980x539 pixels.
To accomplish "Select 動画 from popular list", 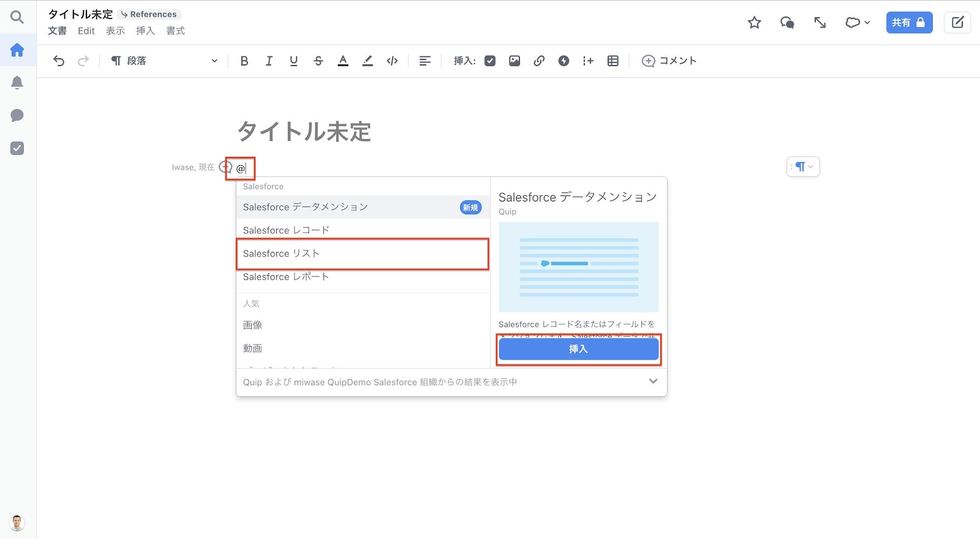I will point(363,349).
